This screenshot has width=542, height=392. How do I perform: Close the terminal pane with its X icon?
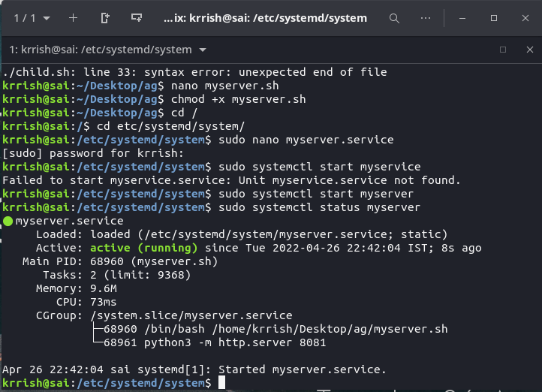[x=529, y=50]
